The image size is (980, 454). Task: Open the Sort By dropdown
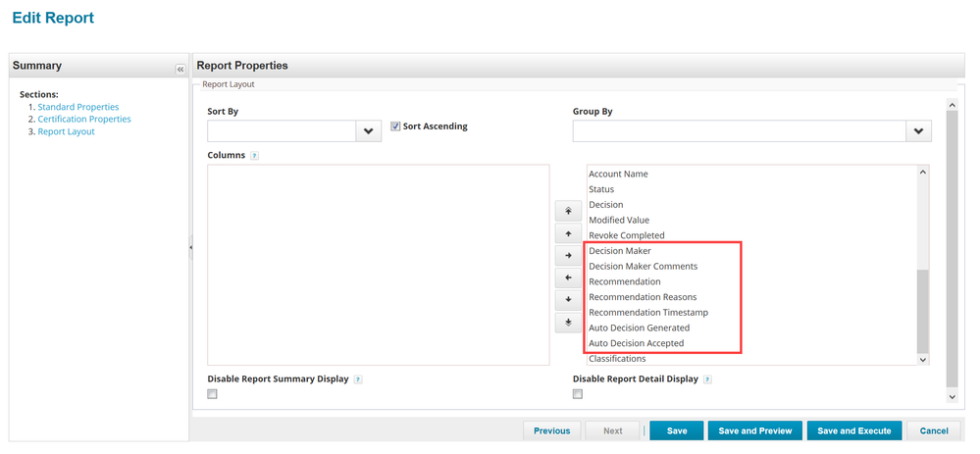[x=369, y=131]
